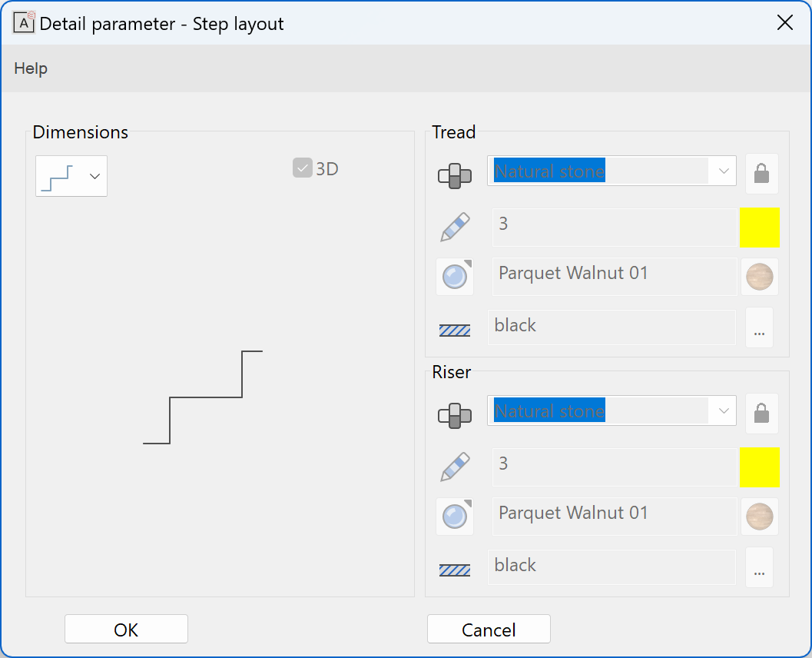Image resolution: width=812 pixels, height=658 pixels.
Task: Dismiss the dialog with Cancel
Action: click(x=489, y=629)
